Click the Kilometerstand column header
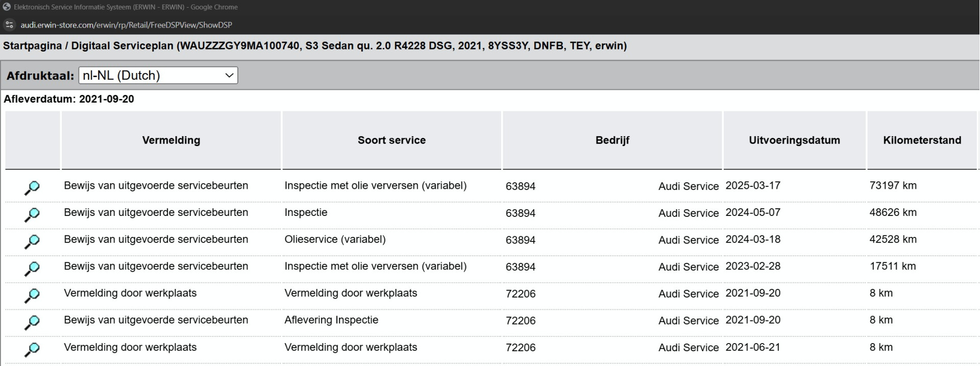The image size is (980, 366). tap(922, 140)
